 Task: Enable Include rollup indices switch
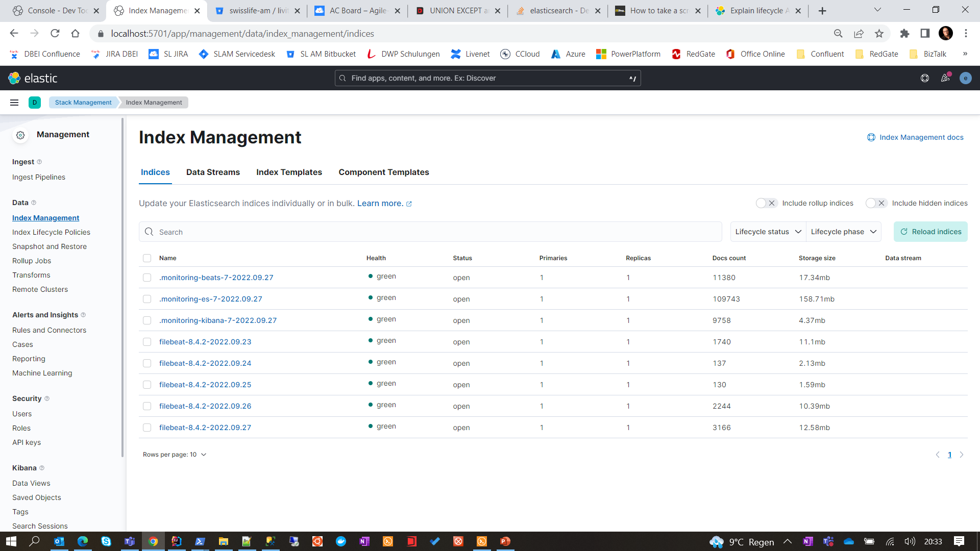coord(766,203)
